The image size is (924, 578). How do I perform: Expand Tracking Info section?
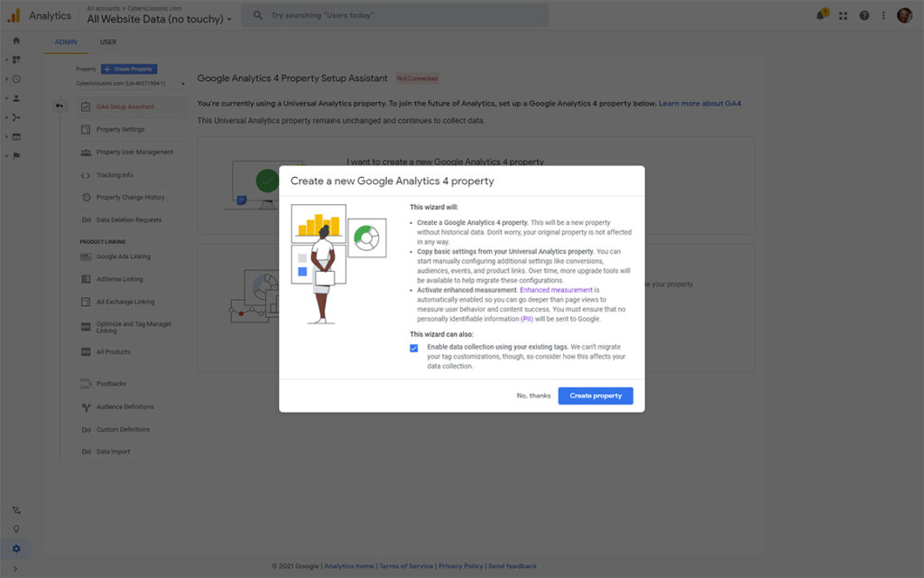pyautogui.click(x=115, y=175)
